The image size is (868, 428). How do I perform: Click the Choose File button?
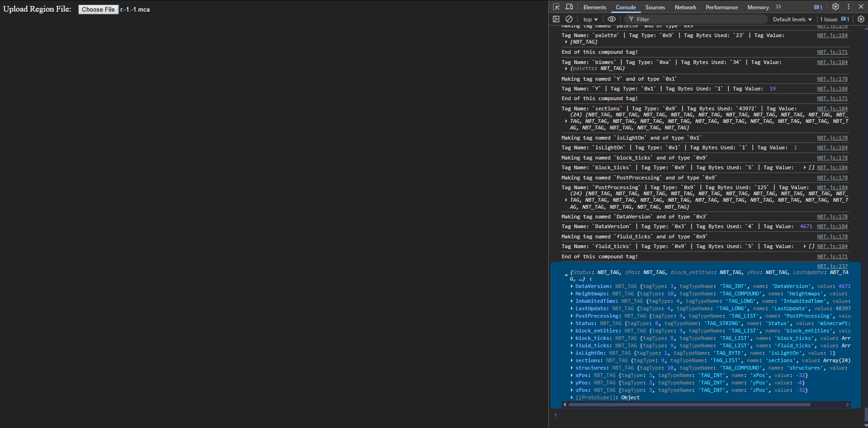point(98,9)
